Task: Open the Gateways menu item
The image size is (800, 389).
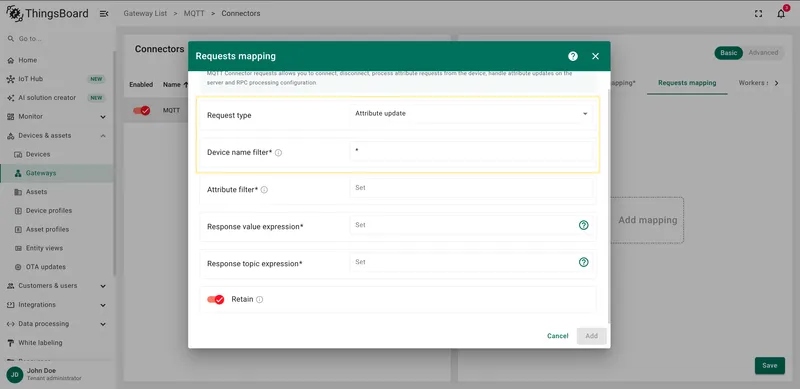Action: point(56,174)
